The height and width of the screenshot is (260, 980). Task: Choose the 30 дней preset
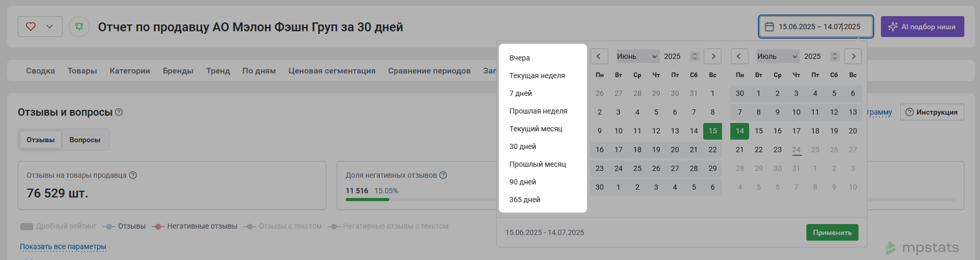pyautogui.click(x=522, y=146)
